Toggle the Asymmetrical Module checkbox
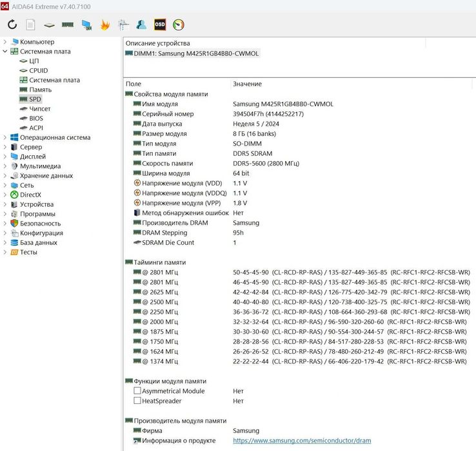The image size is (476, 451). coord(137,390)
